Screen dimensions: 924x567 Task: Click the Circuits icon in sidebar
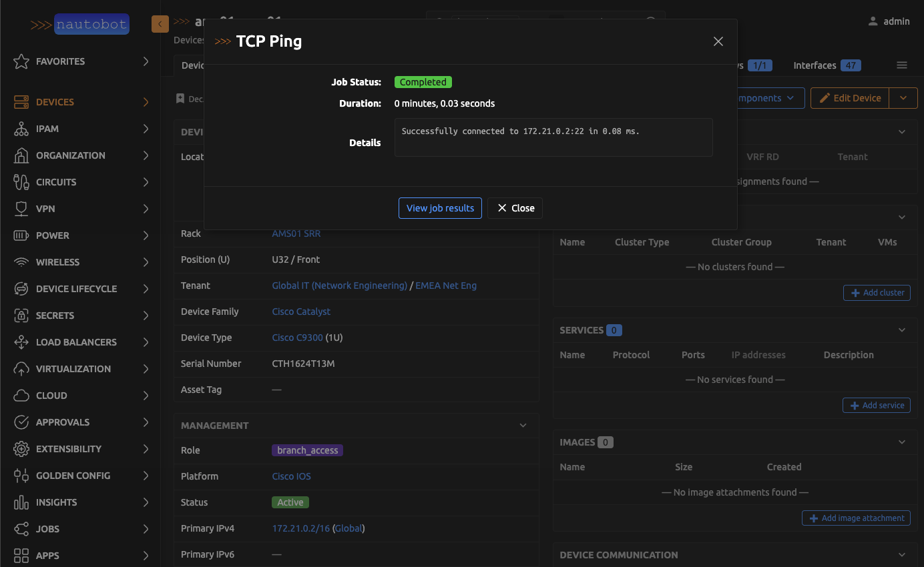[x=21, y=182]
